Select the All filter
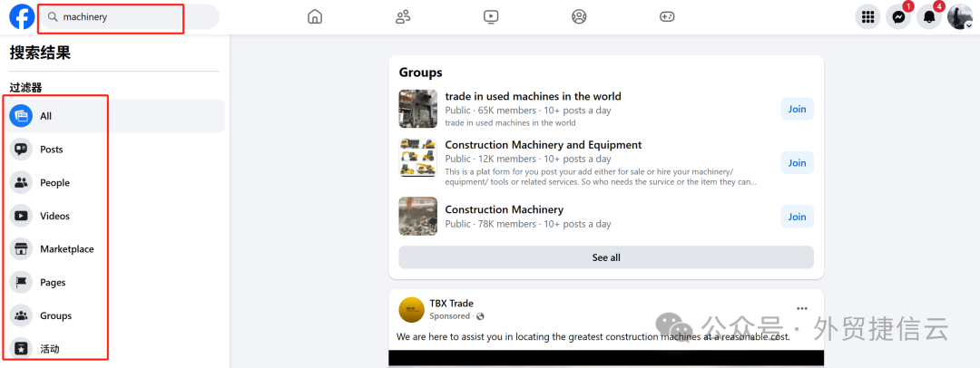The width and height of the screenshot is (980, 368). pyautogui.click(x=114, y=116)
